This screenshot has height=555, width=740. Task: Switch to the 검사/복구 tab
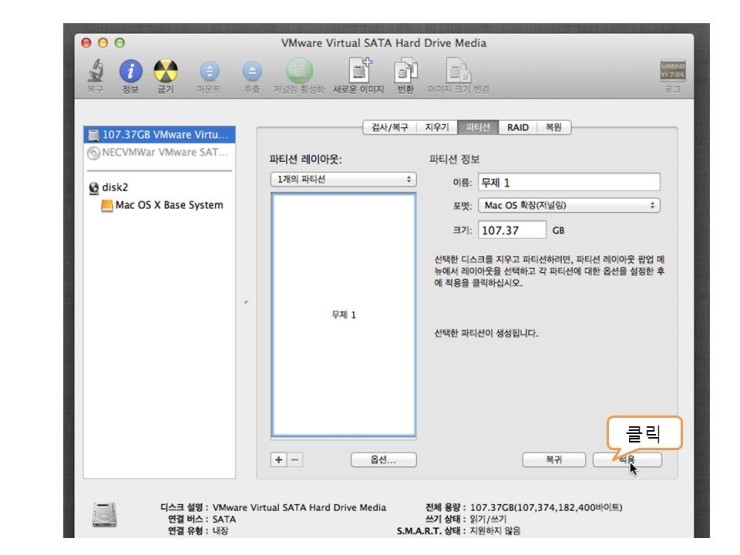coord(389,128)
